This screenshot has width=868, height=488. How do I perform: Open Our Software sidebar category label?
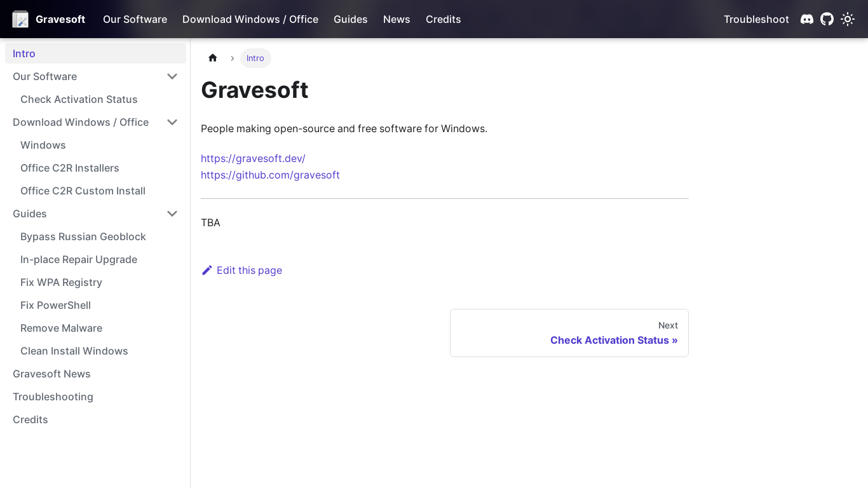pos(44,76)
